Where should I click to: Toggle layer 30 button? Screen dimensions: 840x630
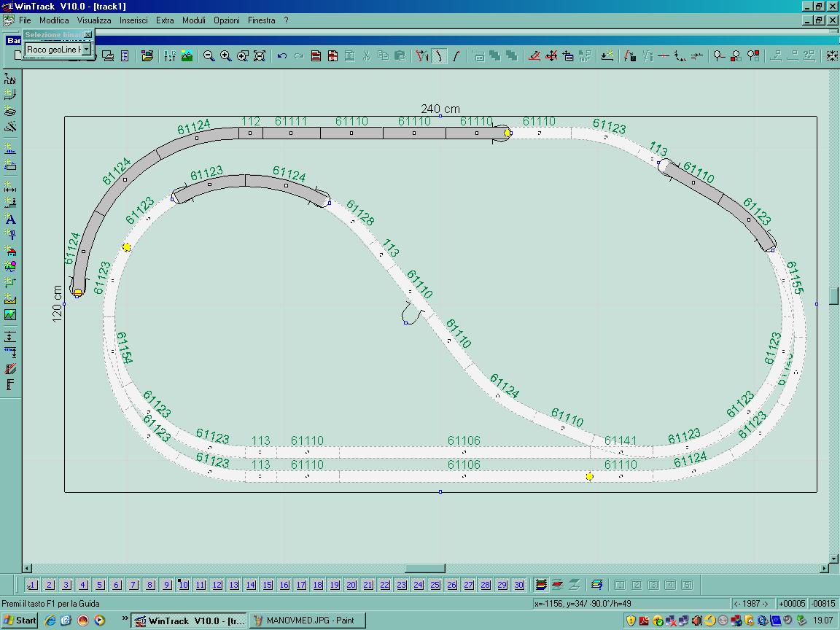coord(518,585)
